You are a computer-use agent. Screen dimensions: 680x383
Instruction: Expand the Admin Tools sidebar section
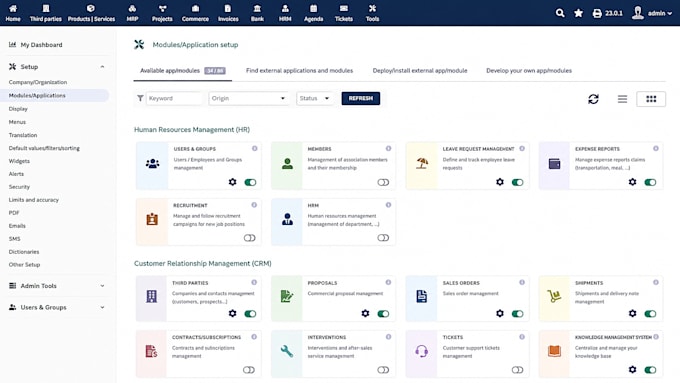(x=102, y=286)
